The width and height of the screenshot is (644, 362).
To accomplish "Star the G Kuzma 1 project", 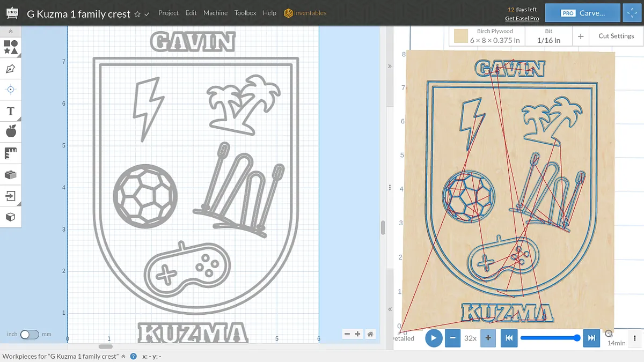I will [137, 14].
